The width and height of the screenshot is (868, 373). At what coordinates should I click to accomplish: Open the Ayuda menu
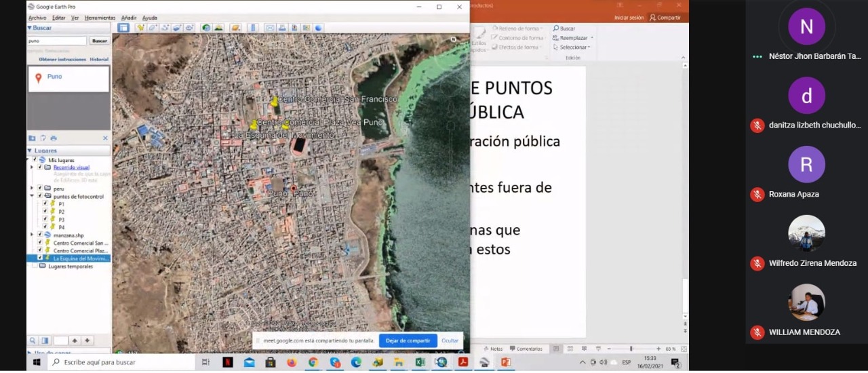[x=150, y=18]
